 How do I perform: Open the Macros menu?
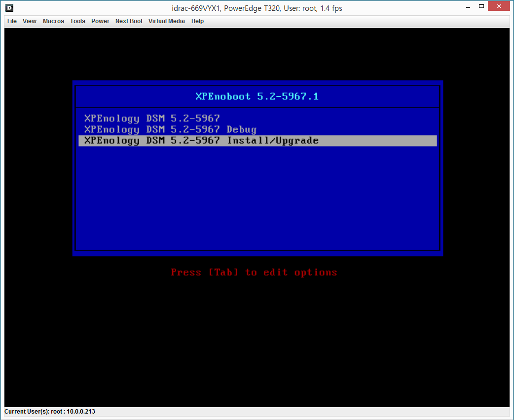[x=53, y=21]
